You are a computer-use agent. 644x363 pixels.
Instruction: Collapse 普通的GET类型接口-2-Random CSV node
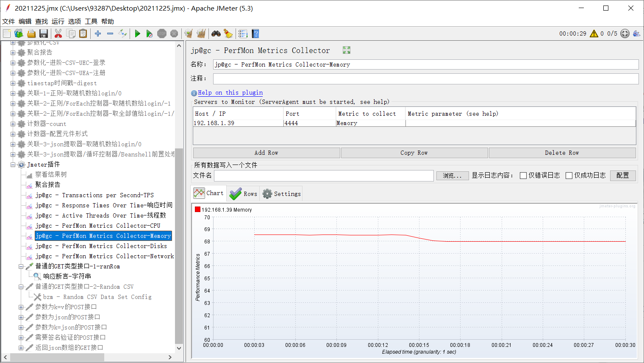[x=21, y=287]
